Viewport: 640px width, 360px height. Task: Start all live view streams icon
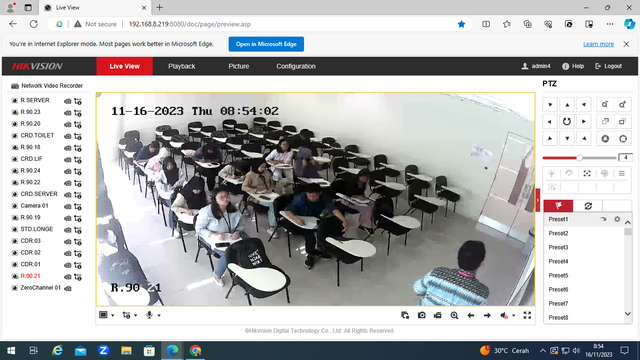[405, 315]
